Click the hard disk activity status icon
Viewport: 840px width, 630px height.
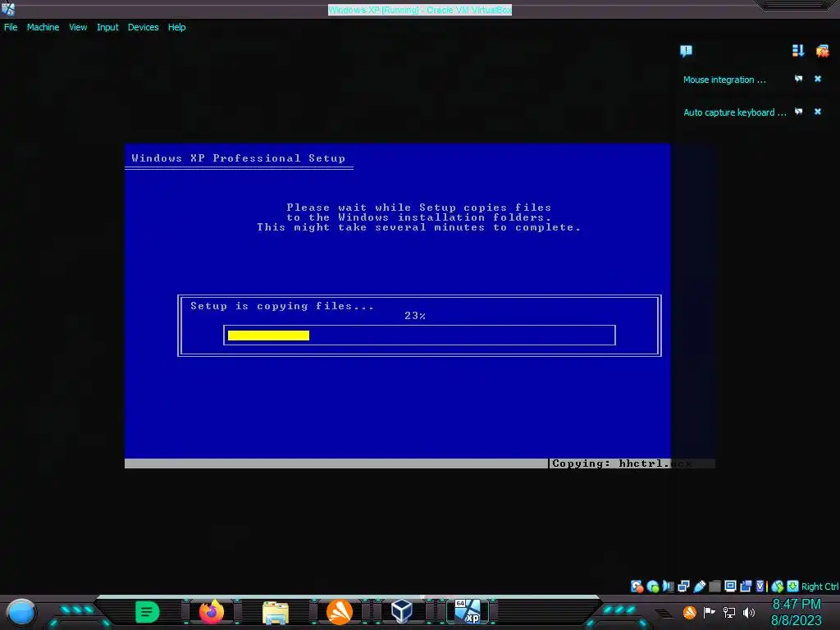tap(637, 587)
